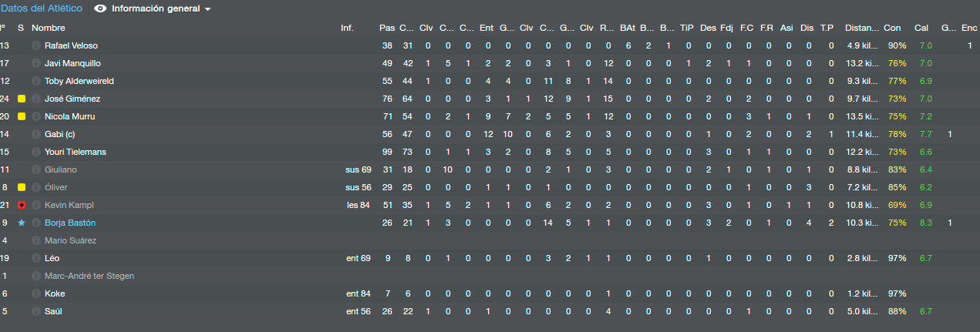The image size is (980, 332).
Task: Sort by Distancia column header
Action: click(x=861, y=28)
